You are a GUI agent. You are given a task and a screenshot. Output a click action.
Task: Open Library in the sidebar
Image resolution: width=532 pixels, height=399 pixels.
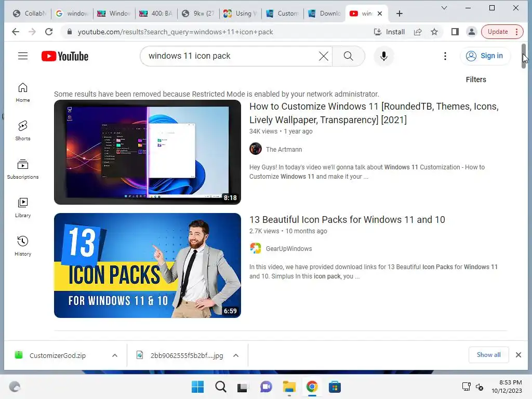tap(23, 208)
